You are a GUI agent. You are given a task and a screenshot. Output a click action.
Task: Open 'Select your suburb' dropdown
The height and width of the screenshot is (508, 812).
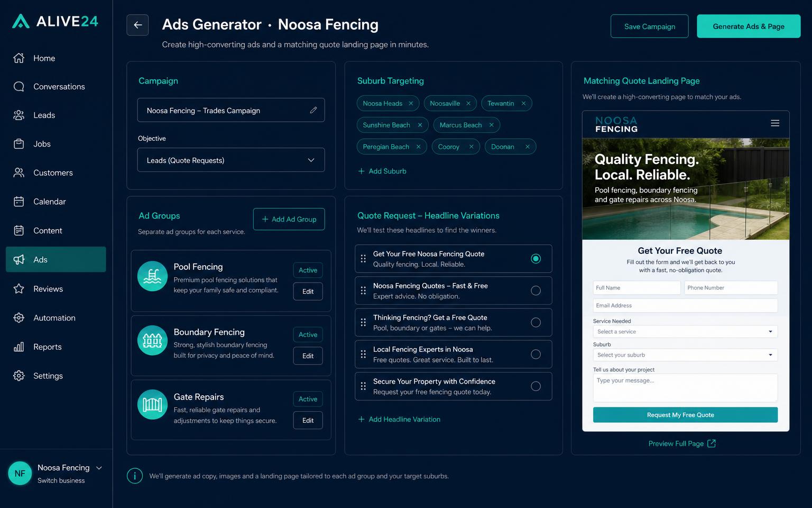[x=685, y=355]
